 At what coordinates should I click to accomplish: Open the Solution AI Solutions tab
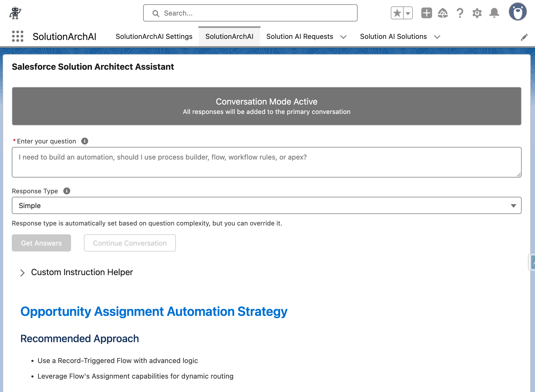tap(393, 36)
